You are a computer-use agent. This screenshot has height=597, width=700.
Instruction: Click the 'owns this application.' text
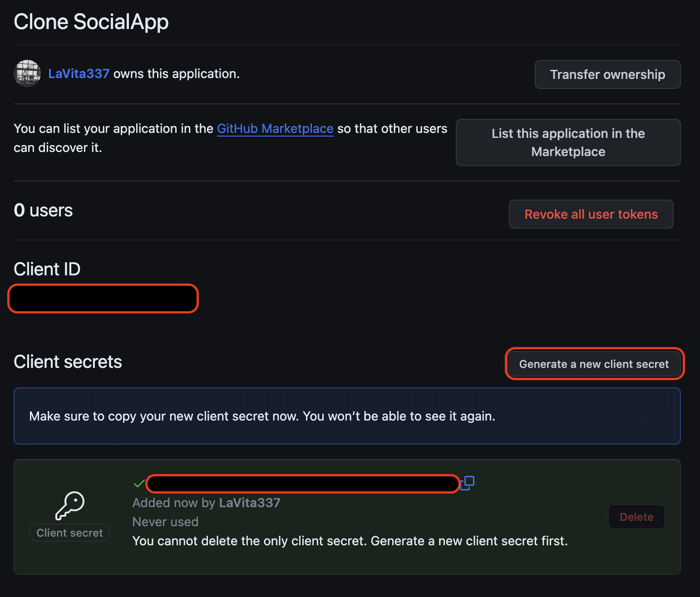[177, 73]
